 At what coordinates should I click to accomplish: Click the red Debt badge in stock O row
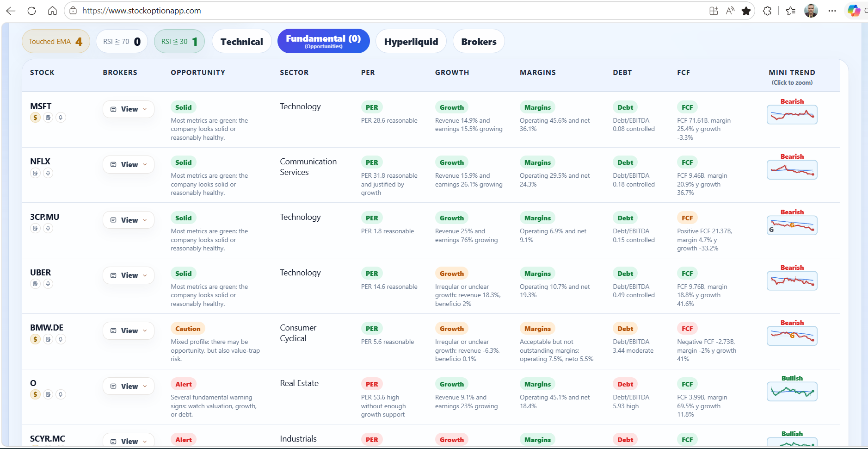pos(625,384)
